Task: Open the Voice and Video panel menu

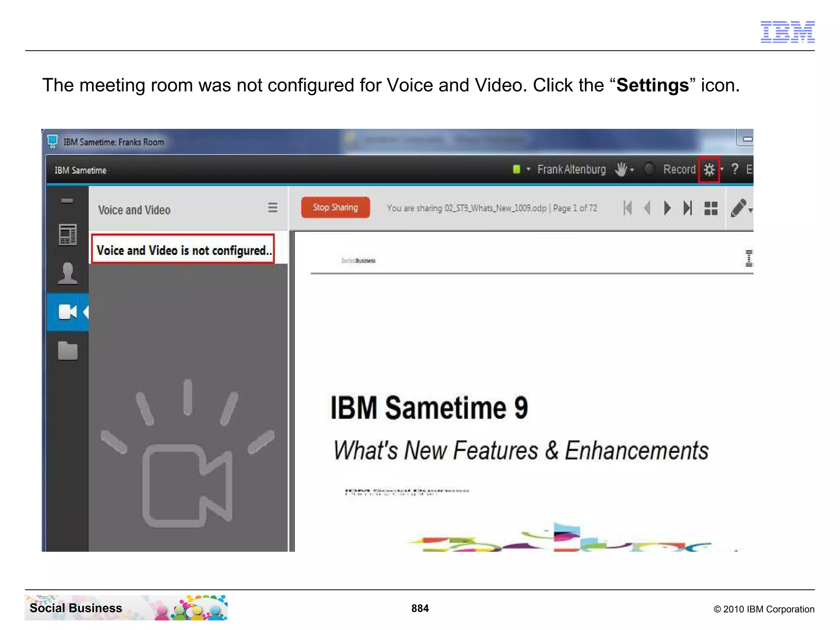Action: [x=273, y=208]
